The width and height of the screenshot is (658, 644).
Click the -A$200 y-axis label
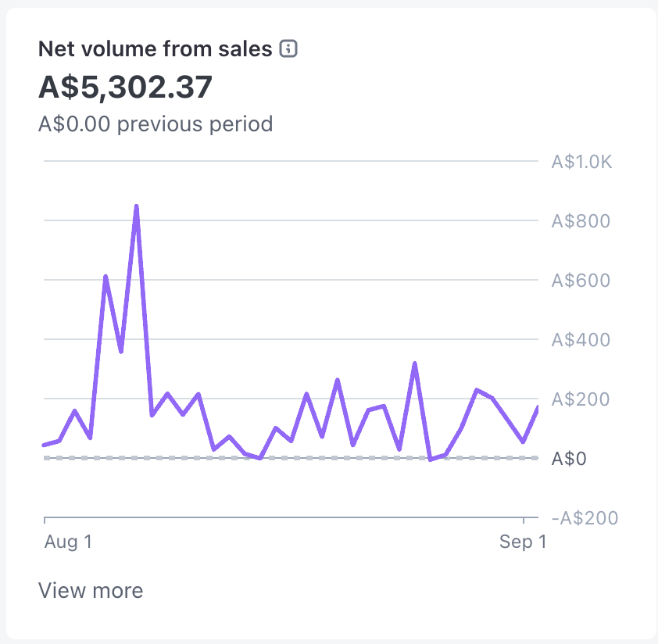[x=585, y=518]
